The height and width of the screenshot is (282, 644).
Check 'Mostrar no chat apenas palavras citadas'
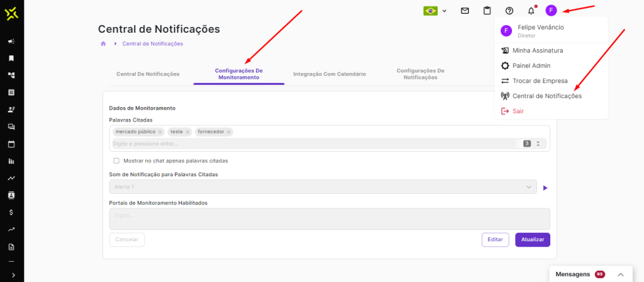pyautogui.click(x=116, y=161)
